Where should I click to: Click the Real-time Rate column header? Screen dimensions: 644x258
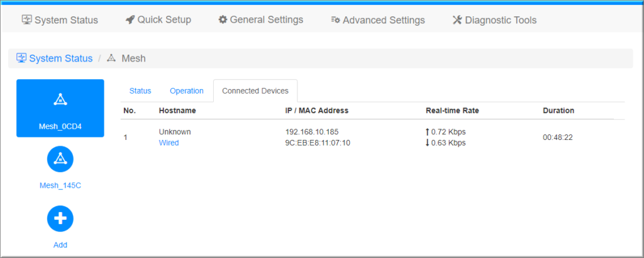coord(452,110)
